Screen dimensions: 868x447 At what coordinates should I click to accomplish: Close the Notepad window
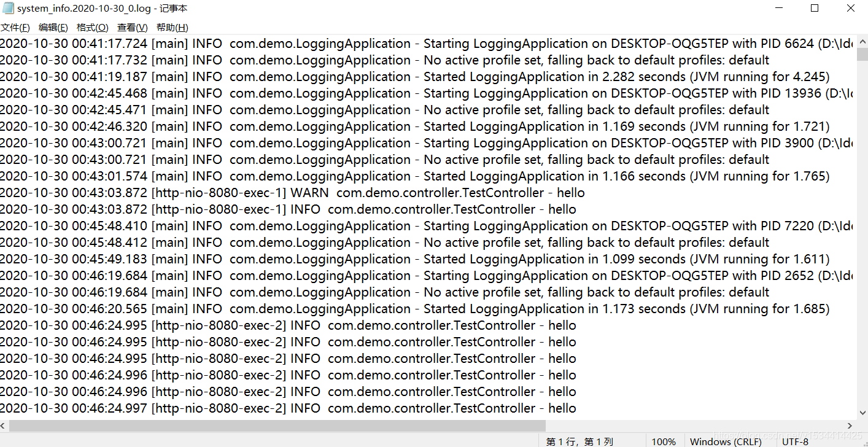pos(850,9)
